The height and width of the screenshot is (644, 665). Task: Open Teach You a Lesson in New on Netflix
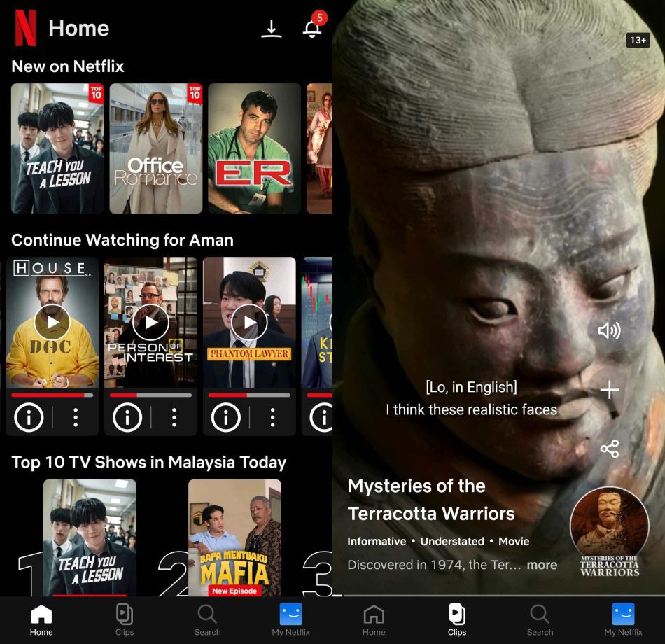pos(57,148)
